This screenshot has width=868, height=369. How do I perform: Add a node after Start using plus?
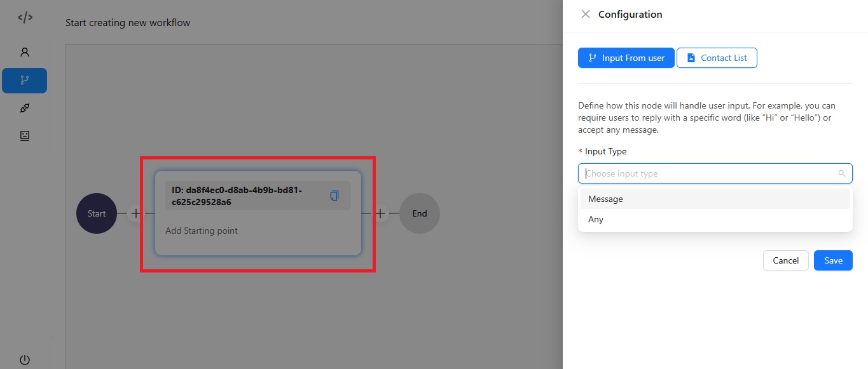click(x=135, y=213)
